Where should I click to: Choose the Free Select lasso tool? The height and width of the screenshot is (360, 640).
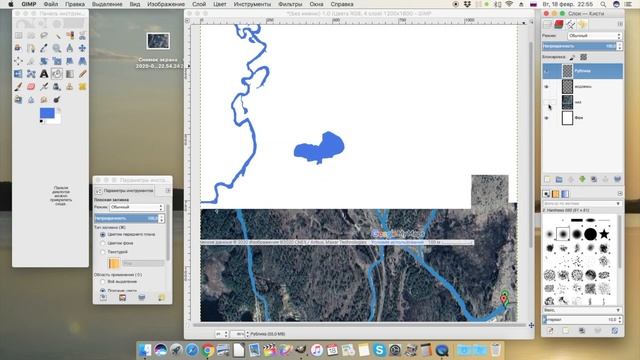pos(44,36)
